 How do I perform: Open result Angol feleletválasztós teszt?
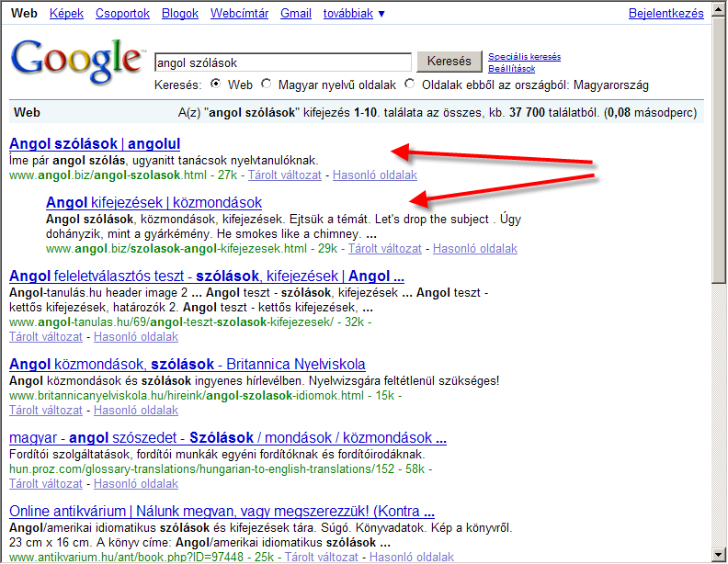point(207,276)
